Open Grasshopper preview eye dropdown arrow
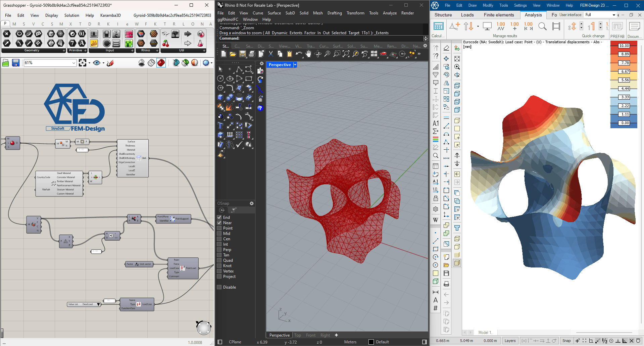 point(103,63)
